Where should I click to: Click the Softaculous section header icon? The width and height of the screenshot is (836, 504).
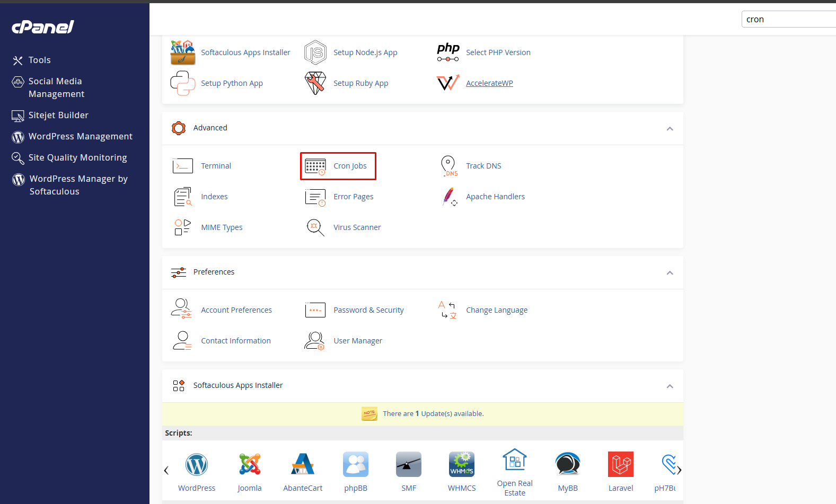pyautogui.click(x=179, y=385)
